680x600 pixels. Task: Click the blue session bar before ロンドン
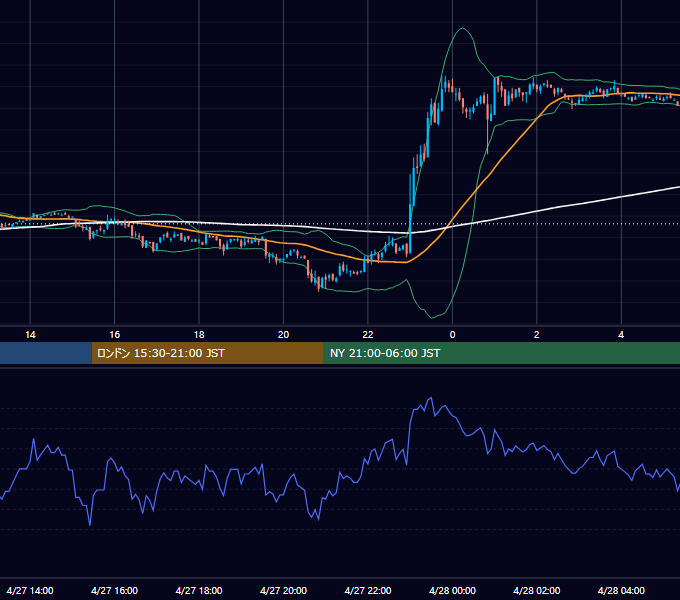(x=46, y=353)
